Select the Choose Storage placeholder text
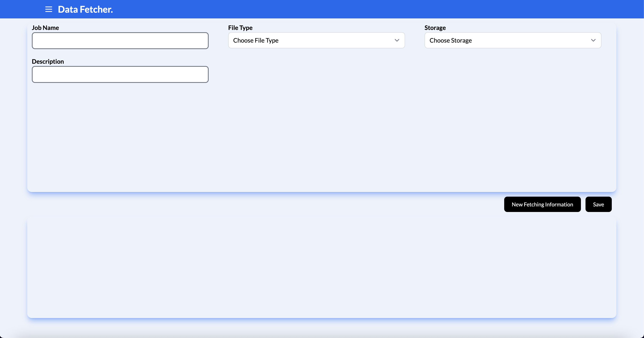This screenshot has width=644, height=338. [450, 40]
